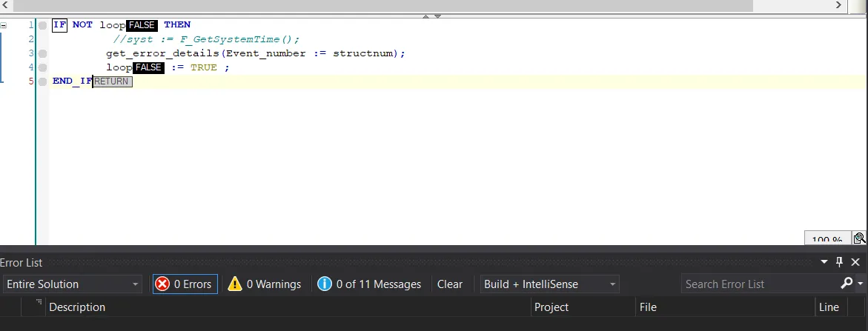868x331 pixels.
Task: Toggle the 0 Warnings filter
Action: (x=265, y=284)
